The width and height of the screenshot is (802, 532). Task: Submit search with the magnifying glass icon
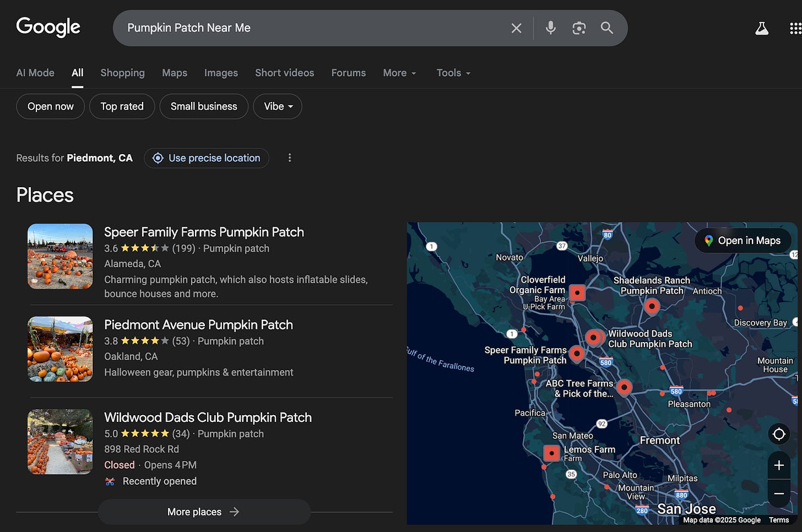[x=606, y=28]
